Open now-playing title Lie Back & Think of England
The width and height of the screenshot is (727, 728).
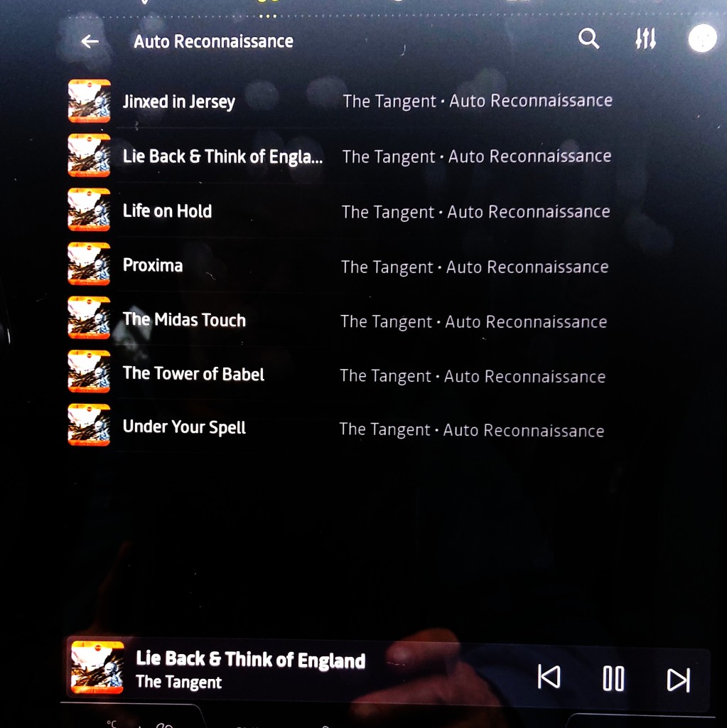250,659
